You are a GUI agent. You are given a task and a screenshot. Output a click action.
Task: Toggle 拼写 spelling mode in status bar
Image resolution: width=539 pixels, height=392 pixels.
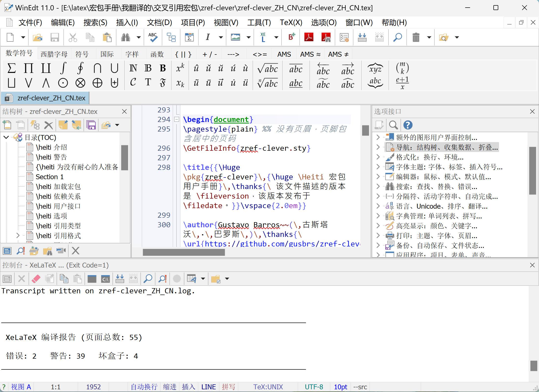click(x=229, y=387)
